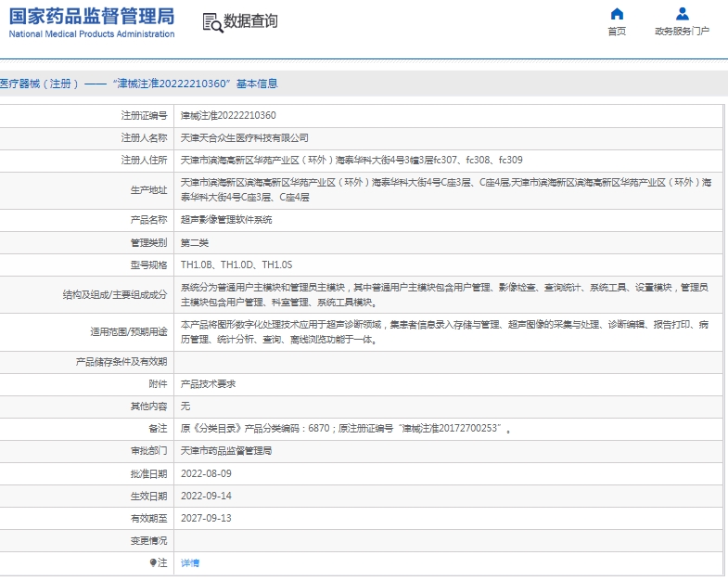Click the 注册证编号 label
This screenshot has width=728, height=581.
click(144, 115)
